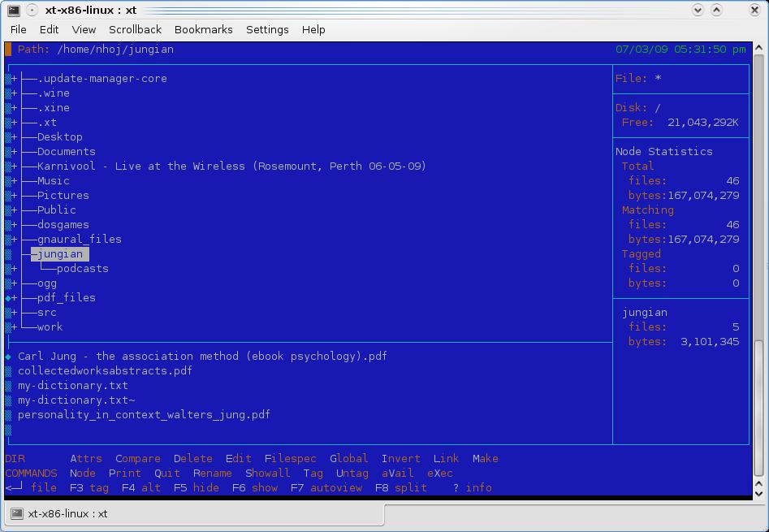The height and width of the screenshot is (532, 769).
Task: Select collectedworksabstracts.pdf in the file list
Action: pyautogui.click(x=105, y=371)
